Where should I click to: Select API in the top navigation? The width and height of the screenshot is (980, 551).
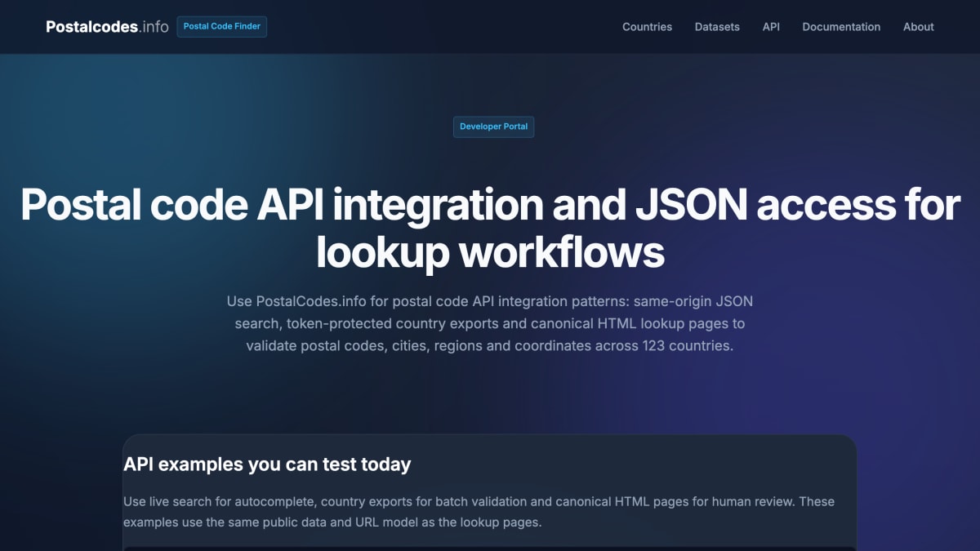(771, 27)
